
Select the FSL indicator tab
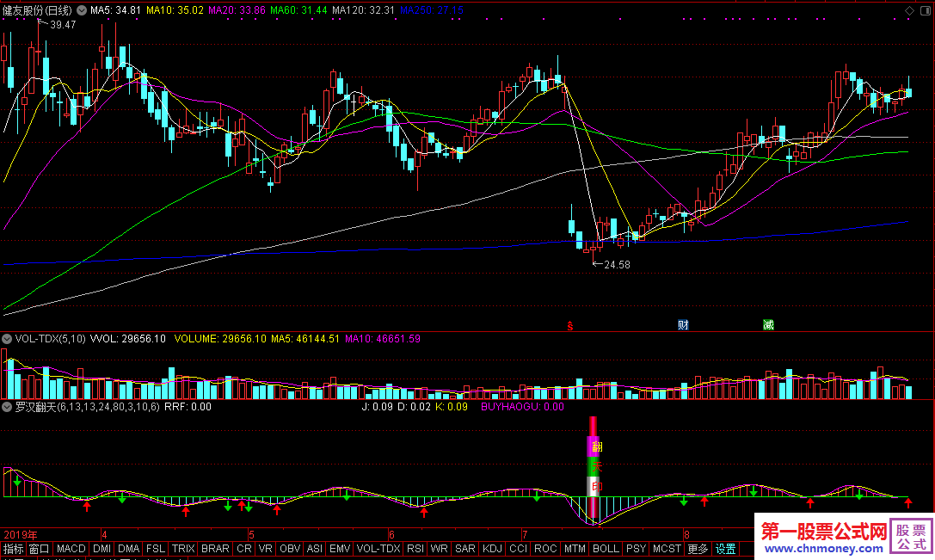156,549
